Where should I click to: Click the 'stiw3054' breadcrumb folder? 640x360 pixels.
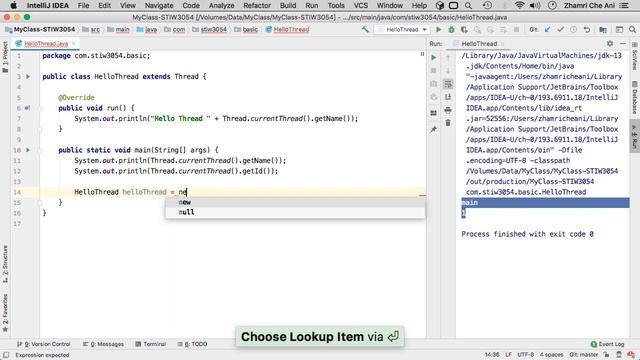pyautogui.click(x=209, y=29)
